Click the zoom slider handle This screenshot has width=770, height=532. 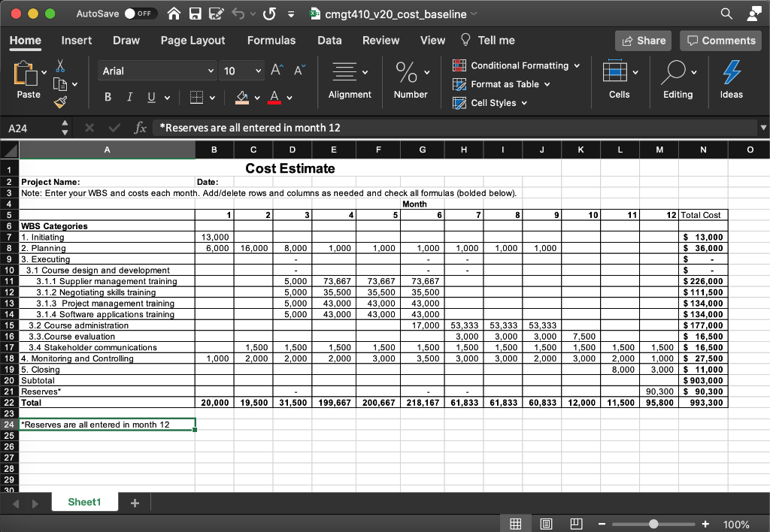click(653, 524)
